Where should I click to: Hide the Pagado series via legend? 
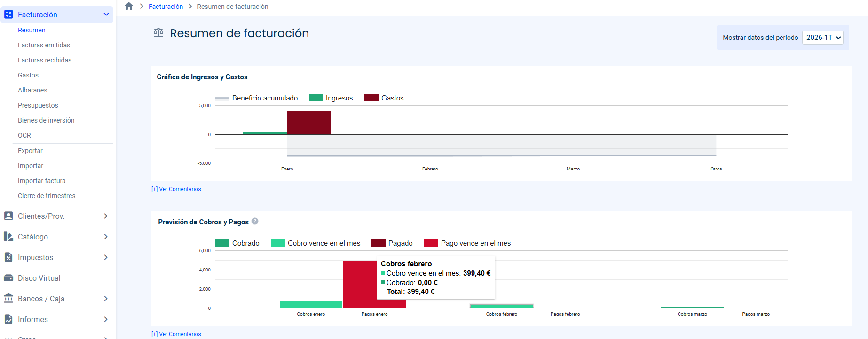(392, 243)
